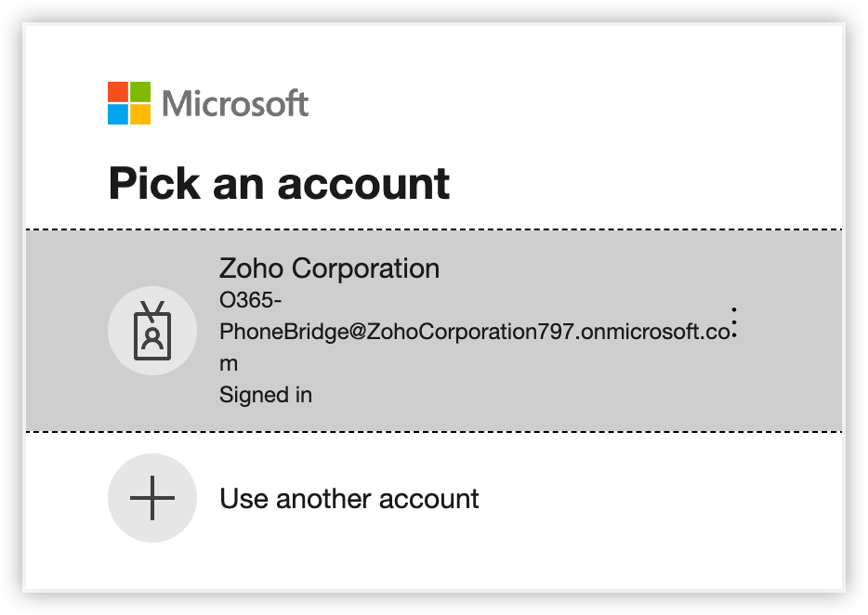
Task: Click the ID badge account icon
Action: (x=152, y=331)
